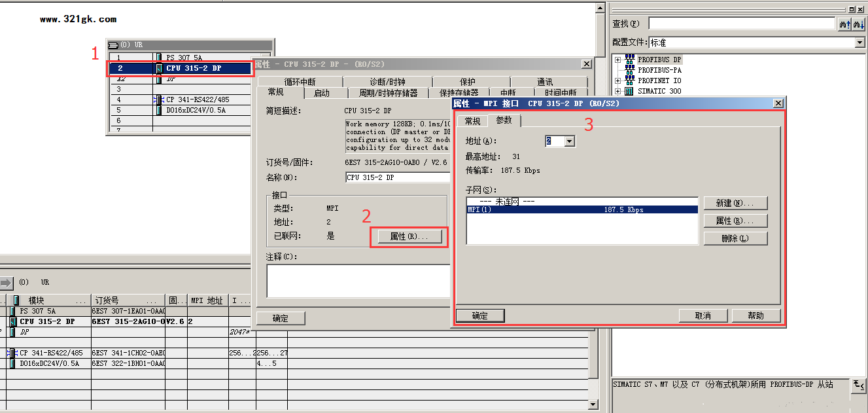Click the MPI 地址 column header
The image size is (868, 413).
click(x=208, y=300)
